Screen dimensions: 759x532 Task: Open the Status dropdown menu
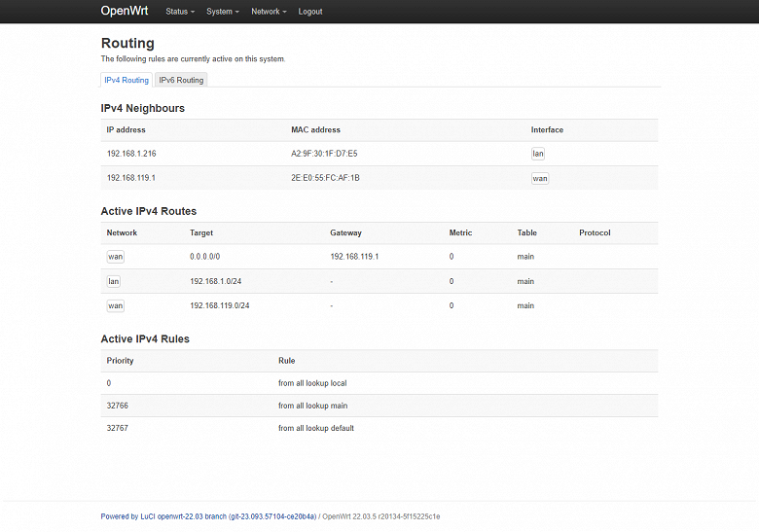[179, 12]
